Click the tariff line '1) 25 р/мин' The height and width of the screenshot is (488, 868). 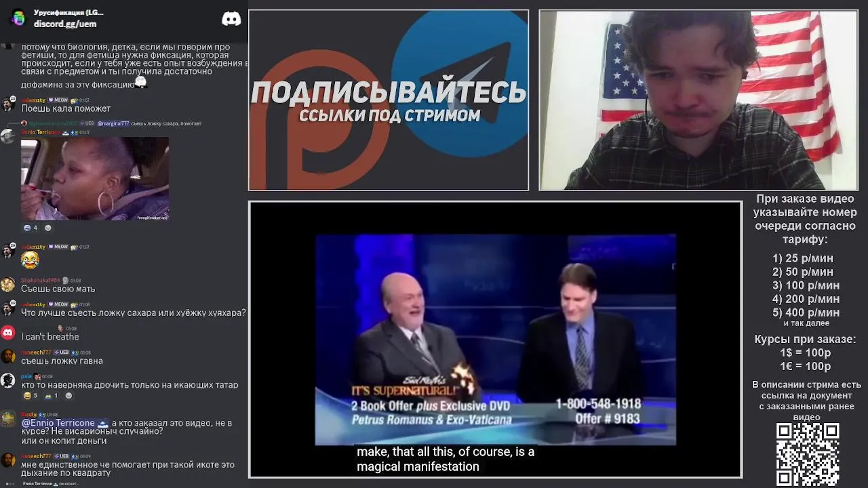tap(803, 258)
